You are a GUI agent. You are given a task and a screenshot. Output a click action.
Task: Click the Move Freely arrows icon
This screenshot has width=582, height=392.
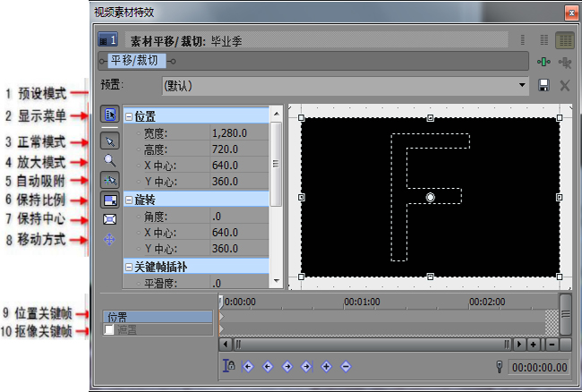click(109, 240)
